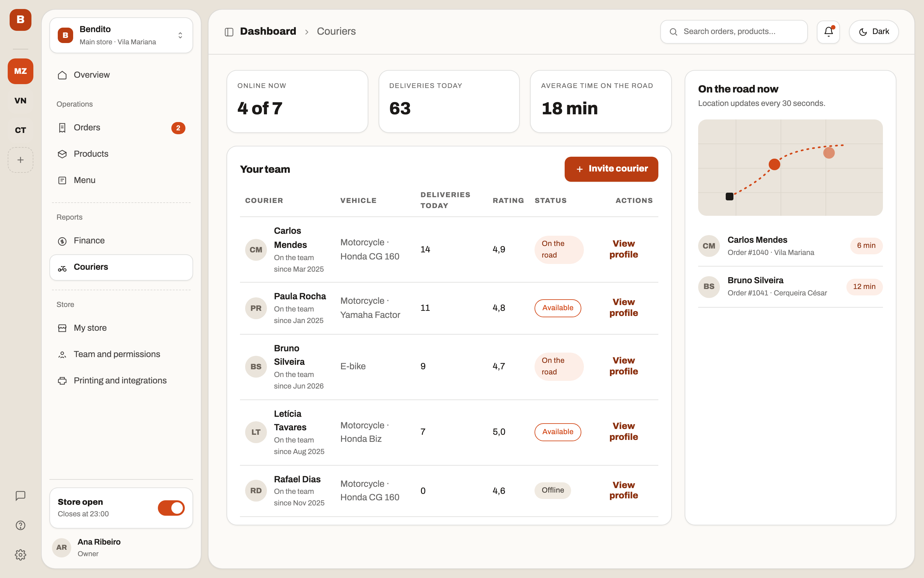View profile of Rafael Dias
The image size is (924, 578).
coord(623,490)
